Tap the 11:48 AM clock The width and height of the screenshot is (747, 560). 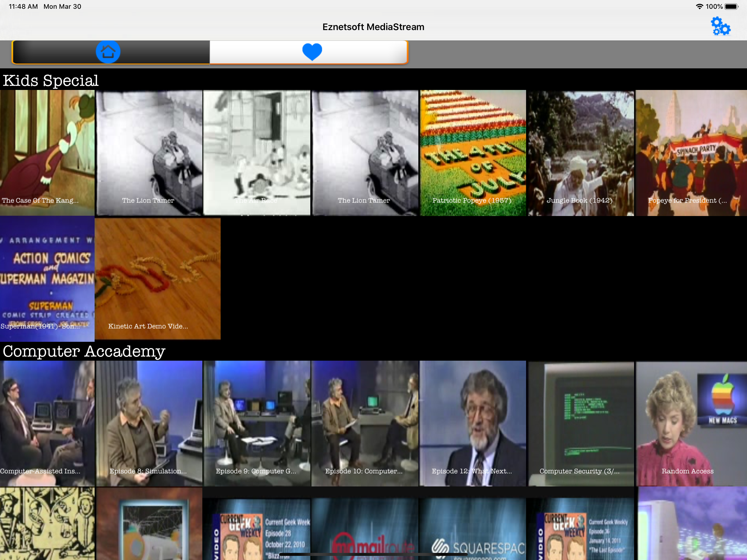tap(23, 6)
